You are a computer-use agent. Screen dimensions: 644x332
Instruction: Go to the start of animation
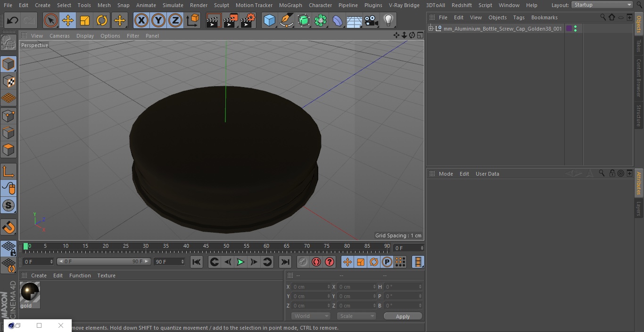197,262
